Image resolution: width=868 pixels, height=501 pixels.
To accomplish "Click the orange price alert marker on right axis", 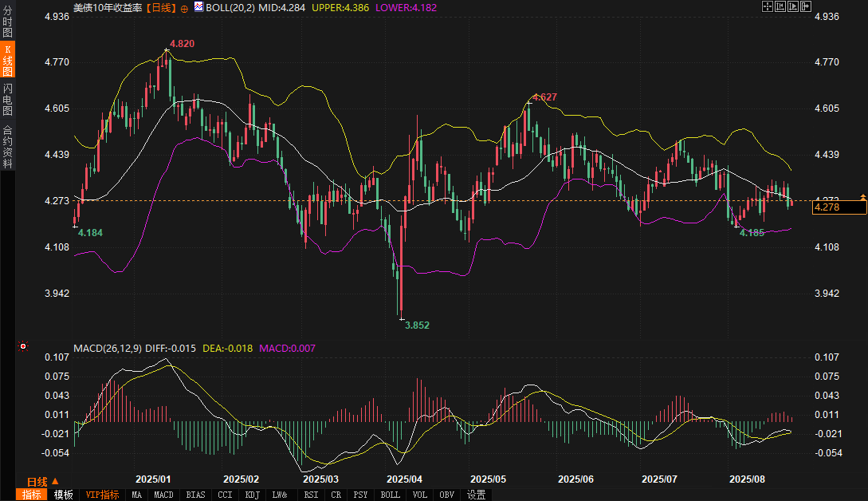I will click(x=862, y=197).
